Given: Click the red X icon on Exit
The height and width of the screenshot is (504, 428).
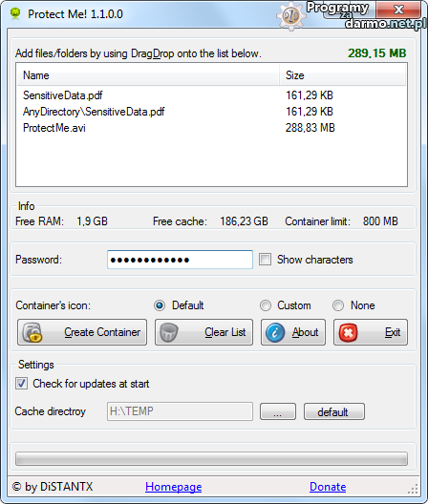Looking at the screenshot, I should [x=348, y=332].
